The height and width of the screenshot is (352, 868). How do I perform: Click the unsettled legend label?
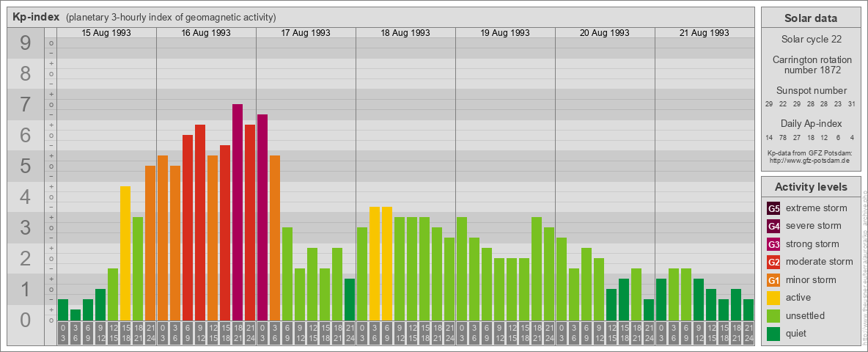(806, 316)
